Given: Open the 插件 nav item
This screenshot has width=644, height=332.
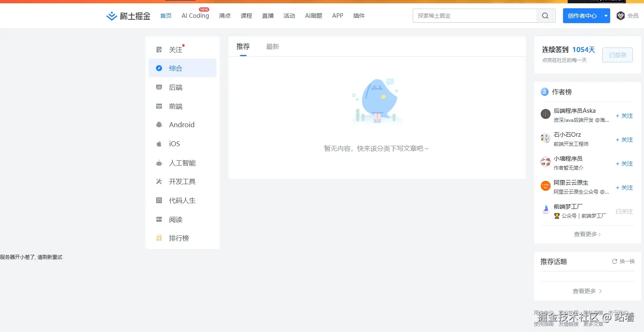Looking at the screenshot, I should click(359, 16).
